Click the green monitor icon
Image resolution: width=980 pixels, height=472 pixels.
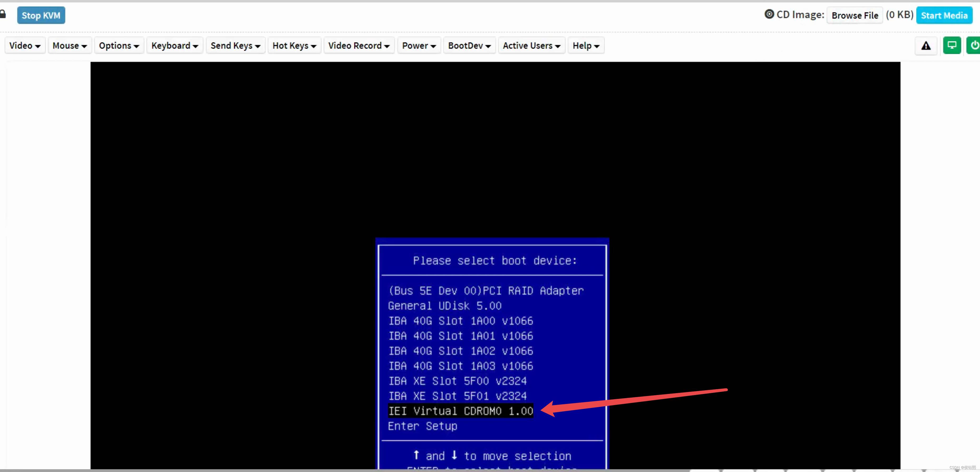[x=952, y=46]
